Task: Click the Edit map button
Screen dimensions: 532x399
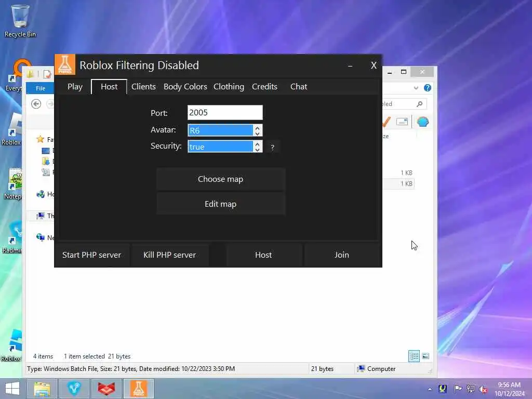Action: tap(220, 204)
